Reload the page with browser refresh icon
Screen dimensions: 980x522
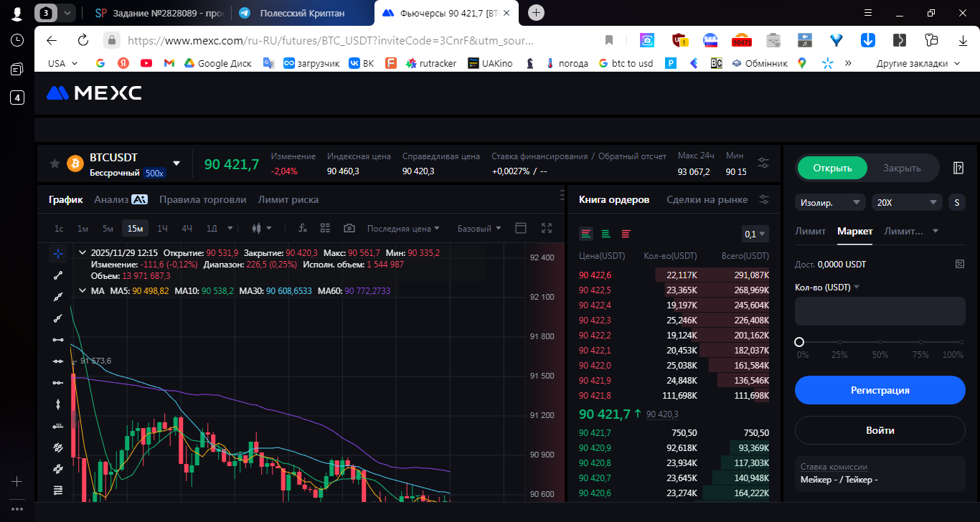click(83, 40)
